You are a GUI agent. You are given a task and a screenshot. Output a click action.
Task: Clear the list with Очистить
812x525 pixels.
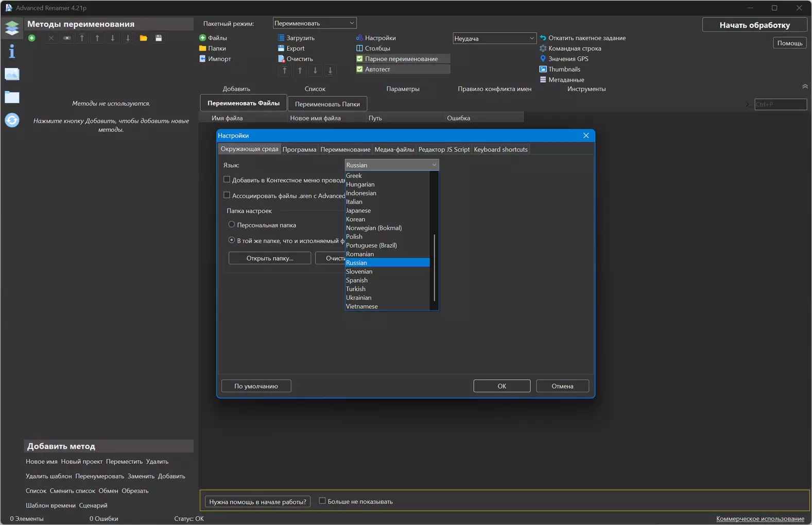point(295,59)
